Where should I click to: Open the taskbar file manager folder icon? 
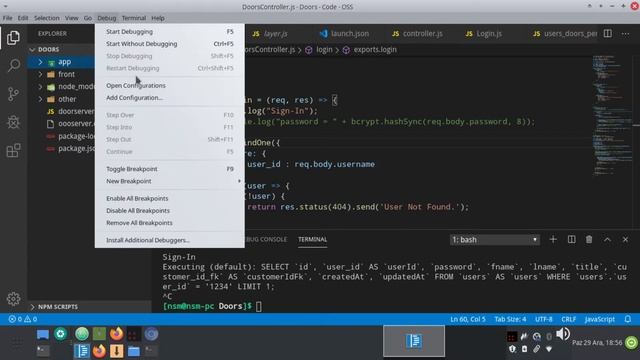click(x=133, y=351)
